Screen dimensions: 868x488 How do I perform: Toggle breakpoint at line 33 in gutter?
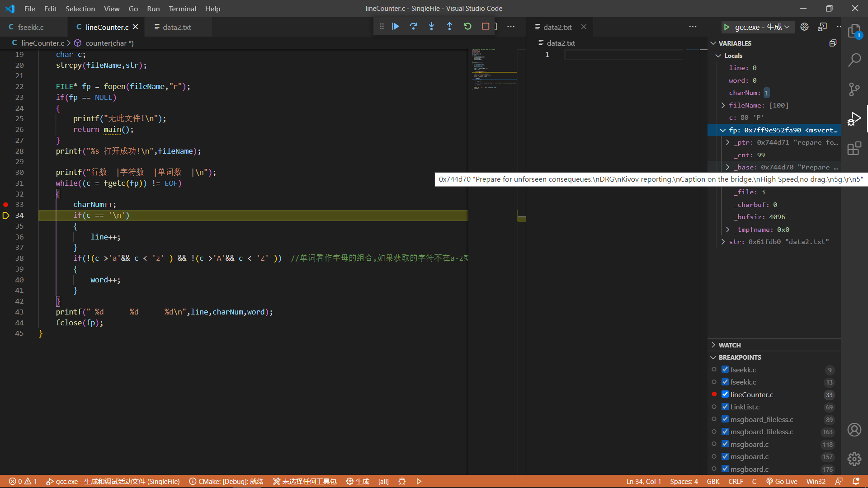(6, 205)
